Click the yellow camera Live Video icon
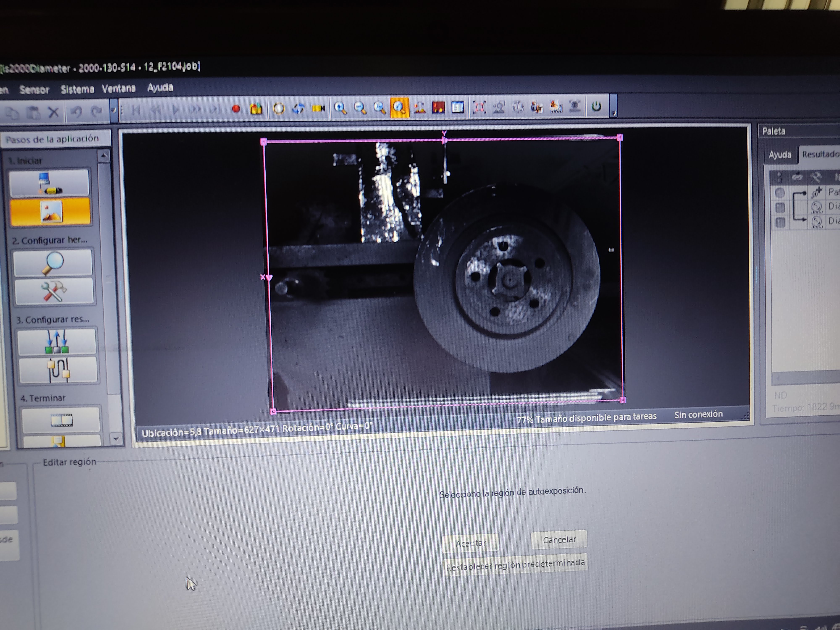Viewport: 840px width, 630px height. point(318,109)
